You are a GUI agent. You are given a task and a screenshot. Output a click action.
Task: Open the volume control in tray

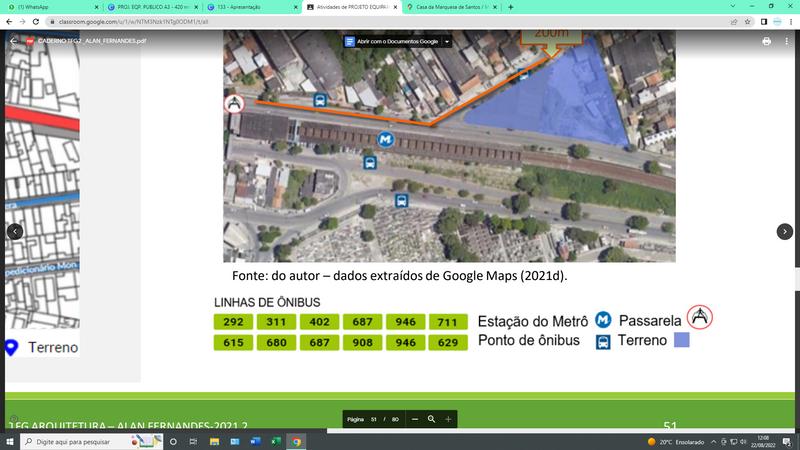(x=743, y=442)
